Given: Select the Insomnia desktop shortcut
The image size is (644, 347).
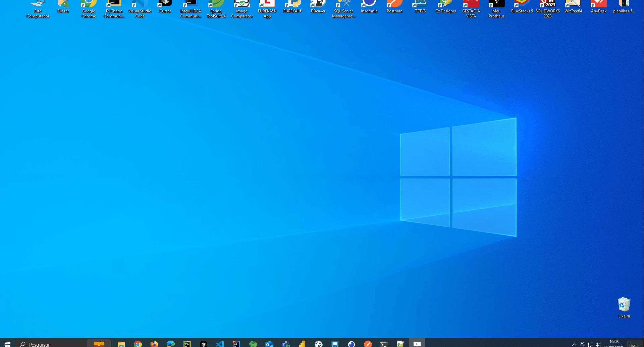Looking at the screenshot, I should pyautogui.click(x=369, y=7).
